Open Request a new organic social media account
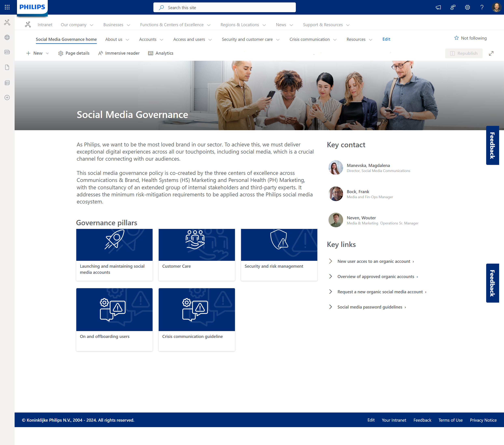 pyautogui.click(x=382, y=292)
